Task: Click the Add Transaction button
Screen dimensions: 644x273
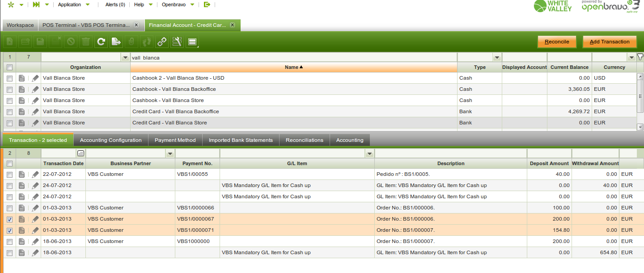Action: point(610,42)
